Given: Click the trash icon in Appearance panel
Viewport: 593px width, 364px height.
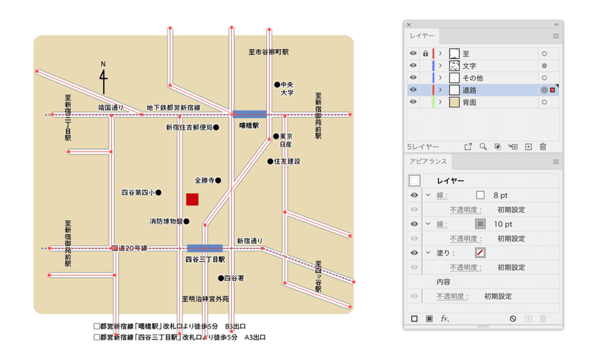Looking at the screenshot, I should 543,319.
